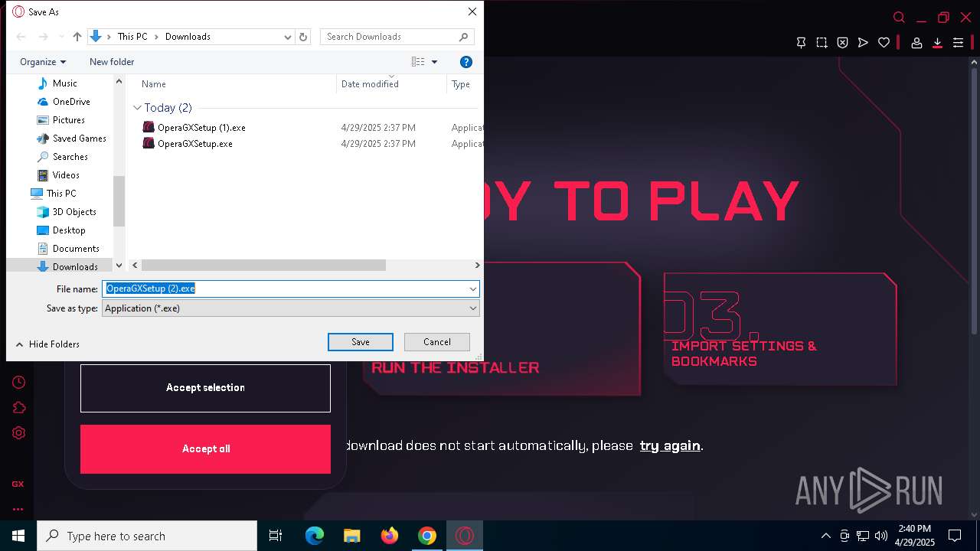Image resolution: width=980 pixels, height=551 pixels.
Task: Click the File name input field
Action: 285,289
